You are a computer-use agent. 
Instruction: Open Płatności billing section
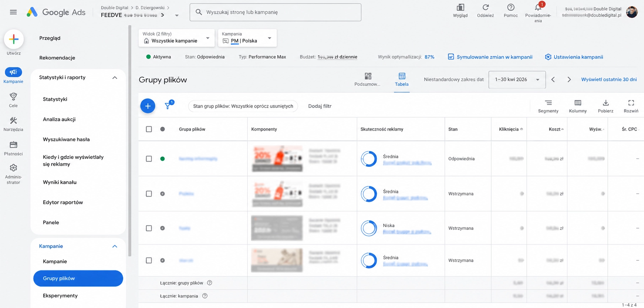[x=13, y=148]
